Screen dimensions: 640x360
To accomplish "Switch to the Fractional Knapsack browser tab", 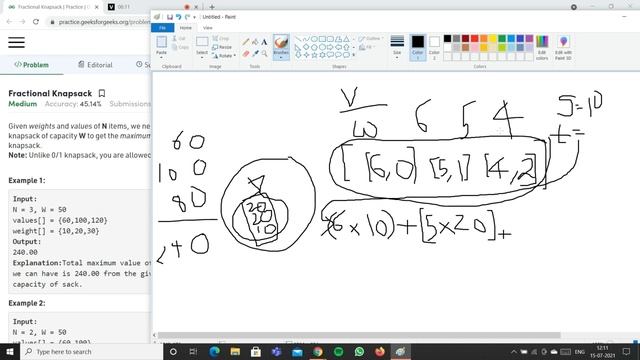I will (52, 7).
